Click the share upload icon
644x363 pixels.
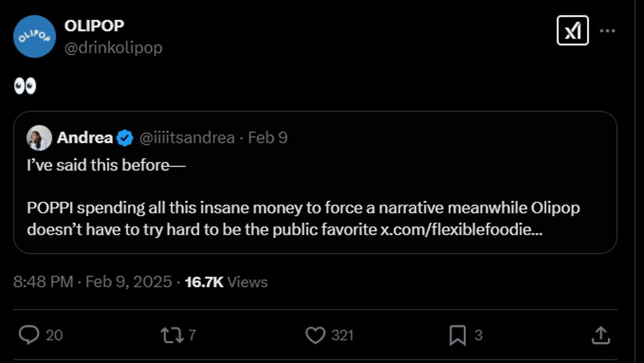pyautogui.click(x=599, y=335)
